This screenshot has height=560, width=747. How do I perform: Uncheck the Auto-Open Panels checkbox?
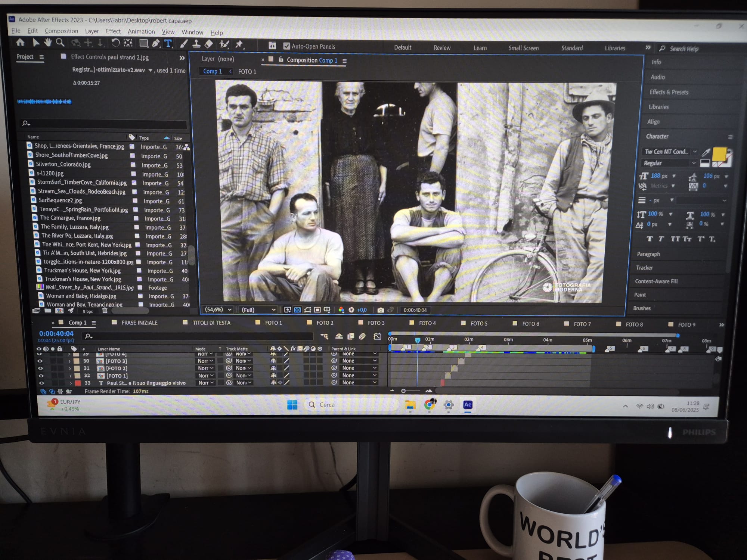pyautogui.click(x=286, y=46)
